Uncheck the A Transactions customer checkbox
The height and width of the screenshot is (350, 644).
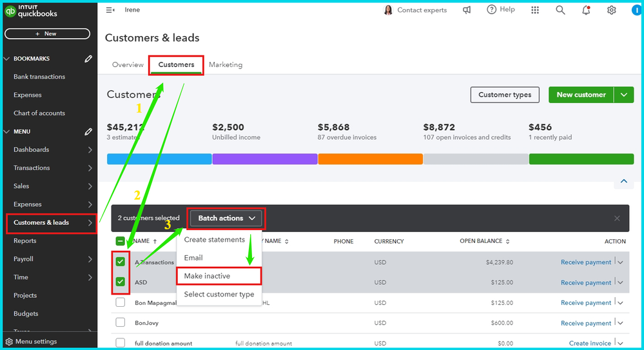pyautogui.click(x=120, y=262)
